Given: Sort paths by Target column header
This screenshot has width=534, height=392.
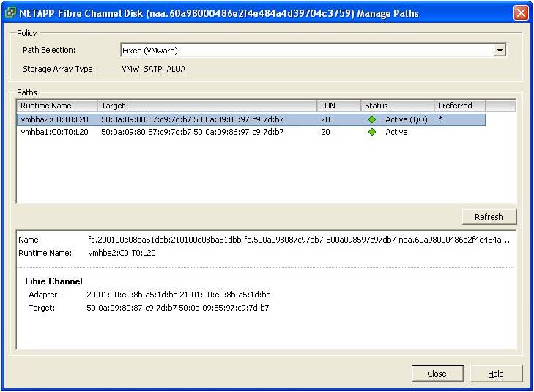Looking at the screenshot, I should pos(207,106).
